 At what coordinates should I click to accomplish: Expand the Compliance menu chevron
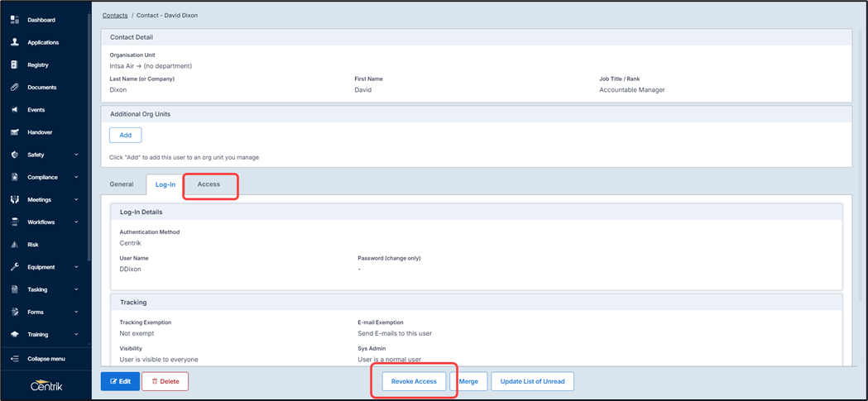76,177
